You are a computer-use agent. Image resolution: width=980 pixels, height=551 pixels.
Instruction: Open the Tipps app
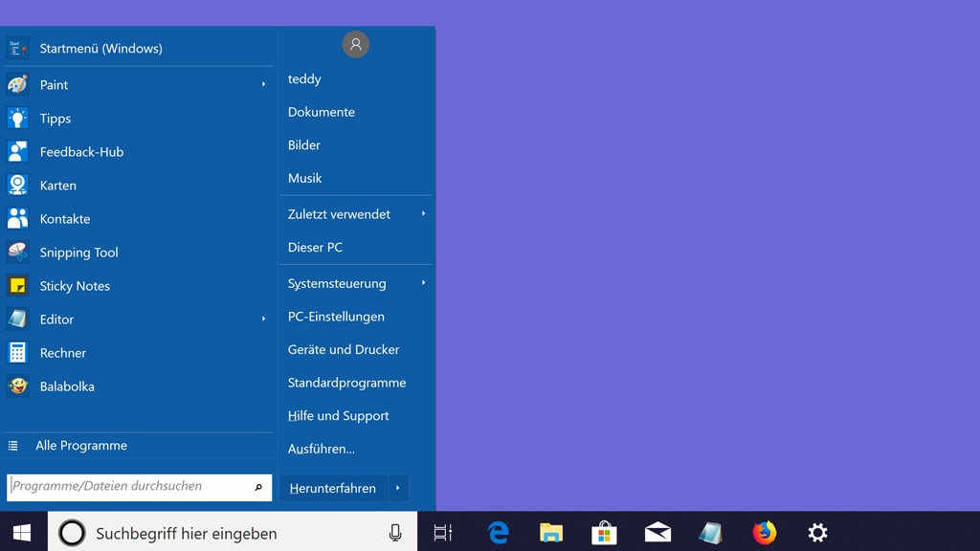coord(55,118)
